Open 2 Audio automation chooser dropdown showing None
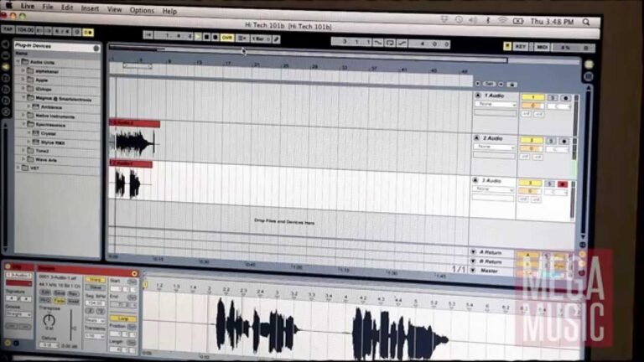Image resolution: width=644 pixels, height=362 pixels. (495, 147)
